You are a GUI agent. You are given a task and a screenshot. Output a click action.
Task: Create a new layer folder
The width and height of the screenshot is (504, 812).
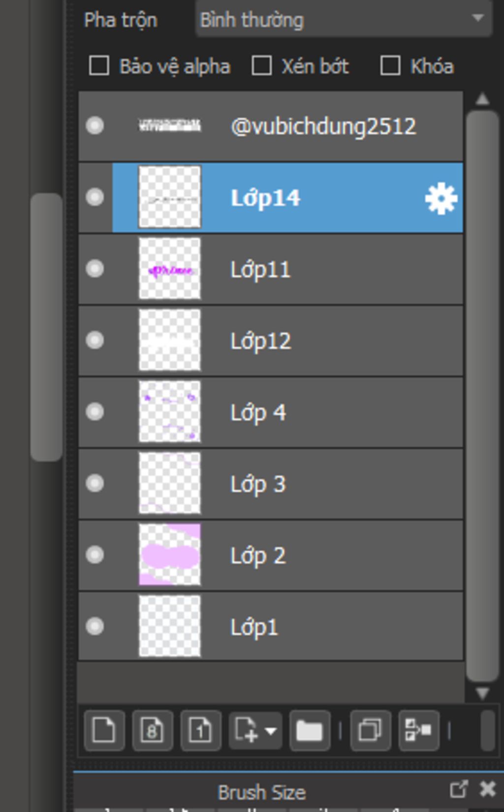pos(310,730)
